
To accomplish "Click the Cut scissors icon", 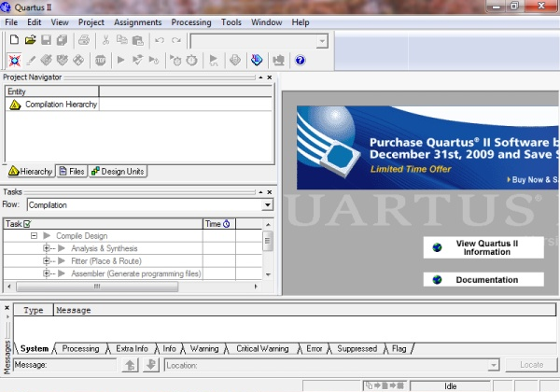I will click(x=105, y=40).
